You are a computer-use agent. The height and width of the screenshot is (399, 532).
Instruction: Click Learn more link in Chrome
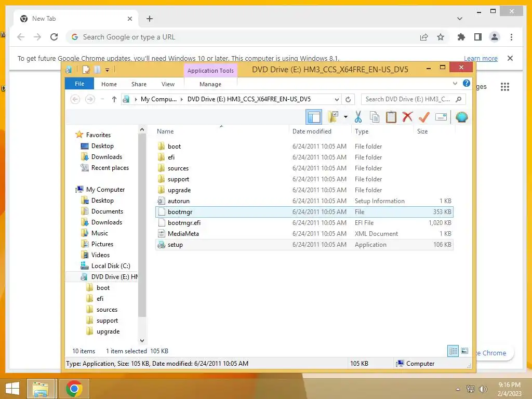481,58
